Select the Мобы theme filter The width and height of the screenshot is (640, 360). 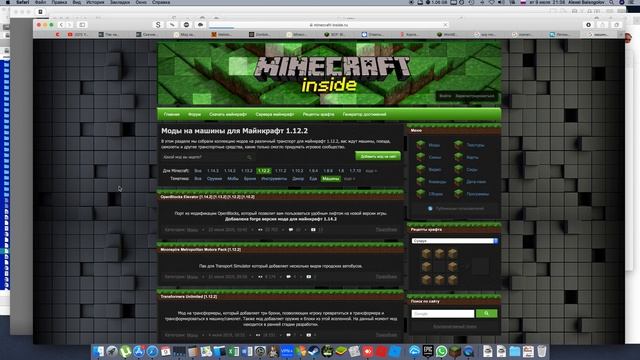click(x=233, y=179)
